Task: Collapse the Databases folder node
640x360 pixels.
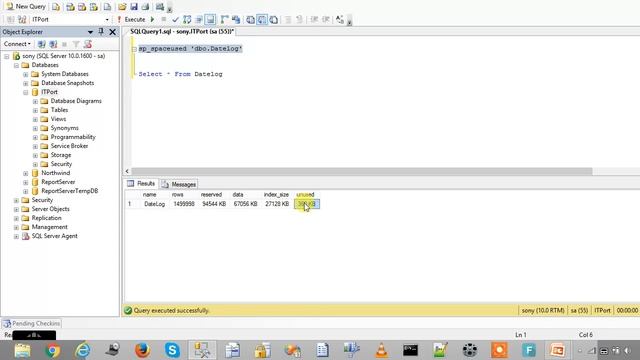Action: [x=16, y=65]
